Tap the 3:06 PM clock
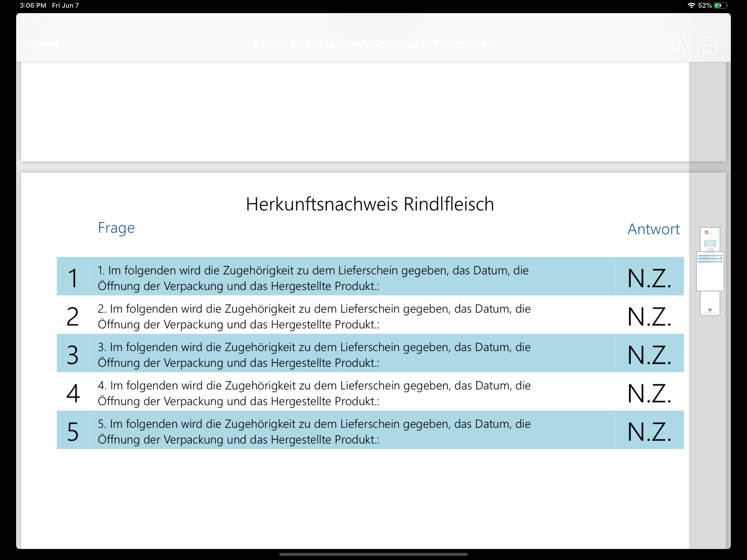The width and height of the screenshot is (747, 560). [x=33, y=5]
